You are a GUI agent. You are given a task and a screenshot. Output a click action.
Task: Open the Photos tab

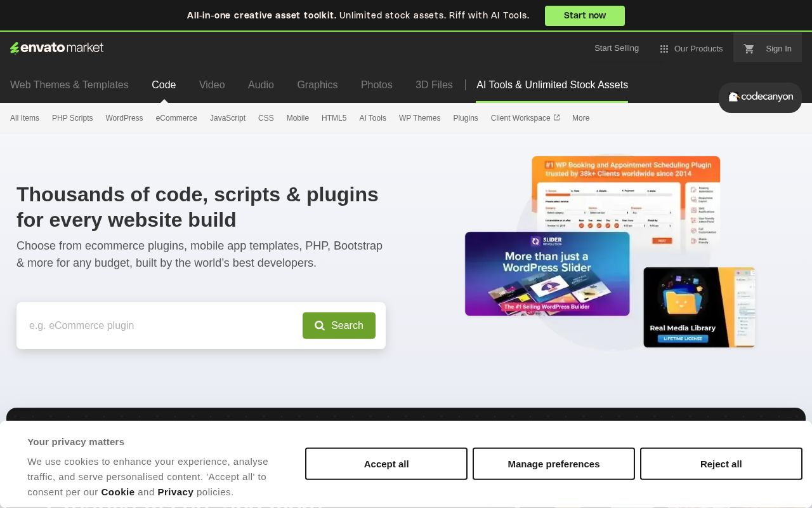[377, 84]
